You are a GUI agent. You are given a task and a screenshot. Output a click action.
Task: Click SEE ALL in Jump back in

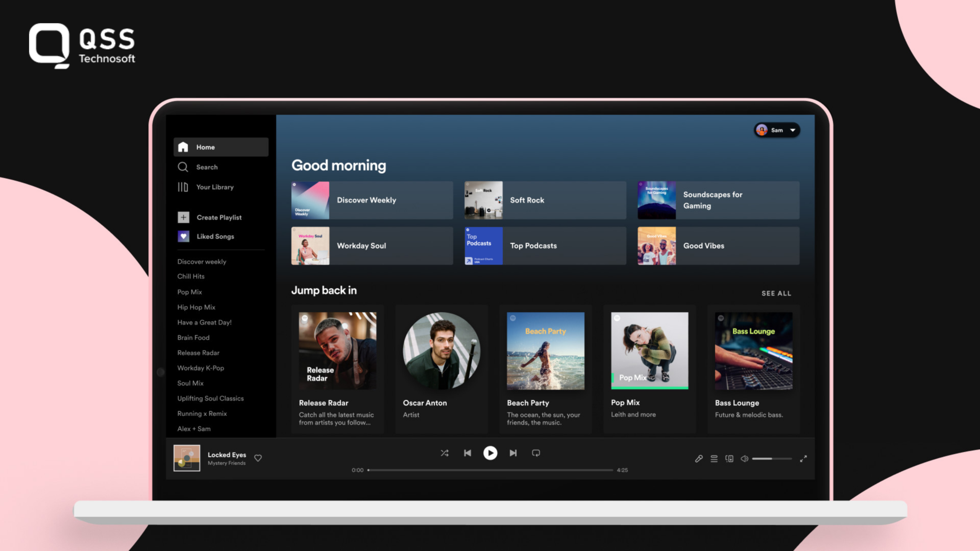[776, 293]
